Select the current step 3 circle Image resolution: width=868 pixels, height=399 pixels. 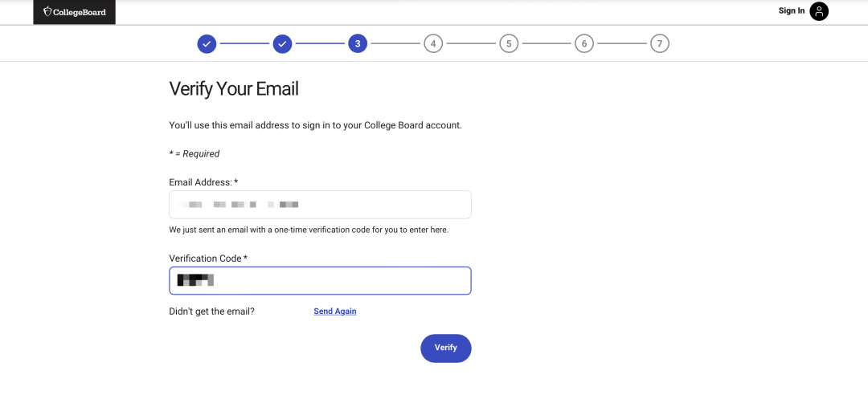[x=358, y=43]
